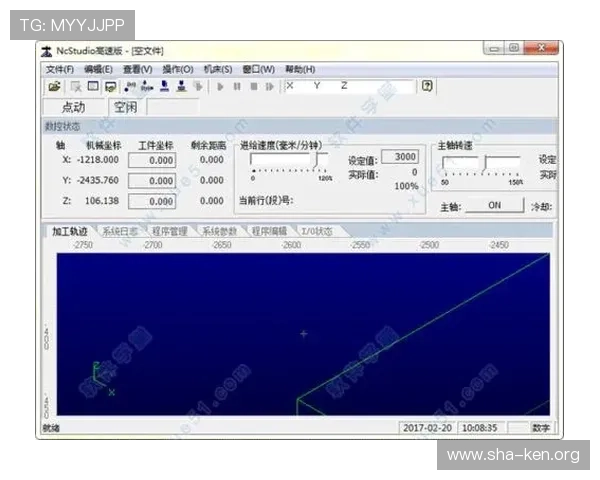Click the show-window toolbar icon beside full-screen
This screenshot has width=600, height=480.
coord(111,87)
